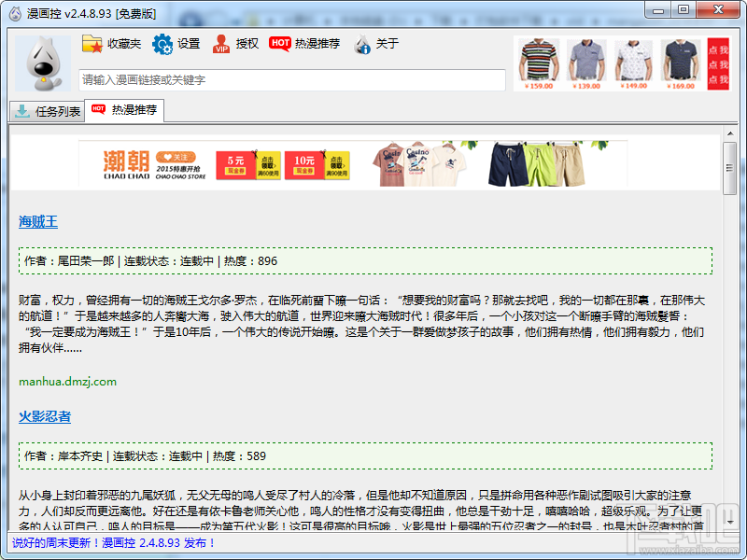Minimize the 漫画控 window
The height and width of the screenshot is (560, 747).
pyautogui.click(x=658, y=10)
